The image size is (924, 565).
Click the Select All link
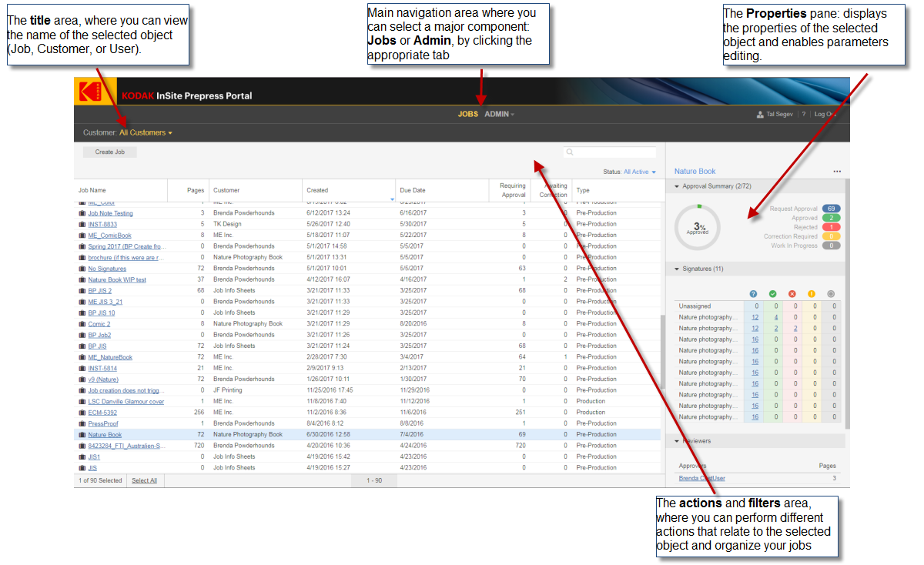coord(144,480)
